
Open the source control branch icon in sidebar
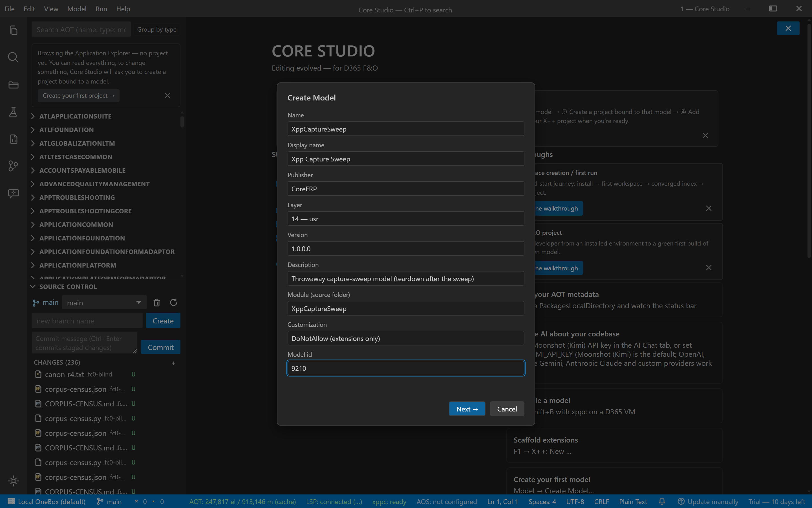[x=14, y=166]
